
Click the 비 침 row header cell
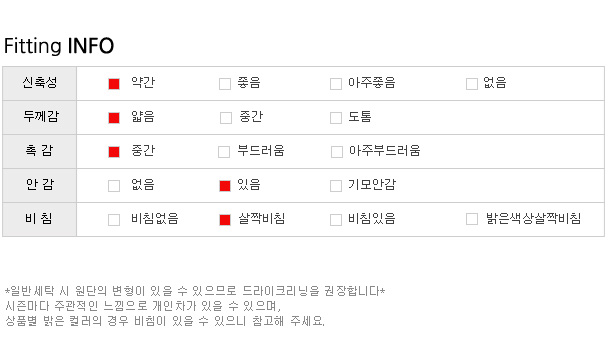coord(40,219)
